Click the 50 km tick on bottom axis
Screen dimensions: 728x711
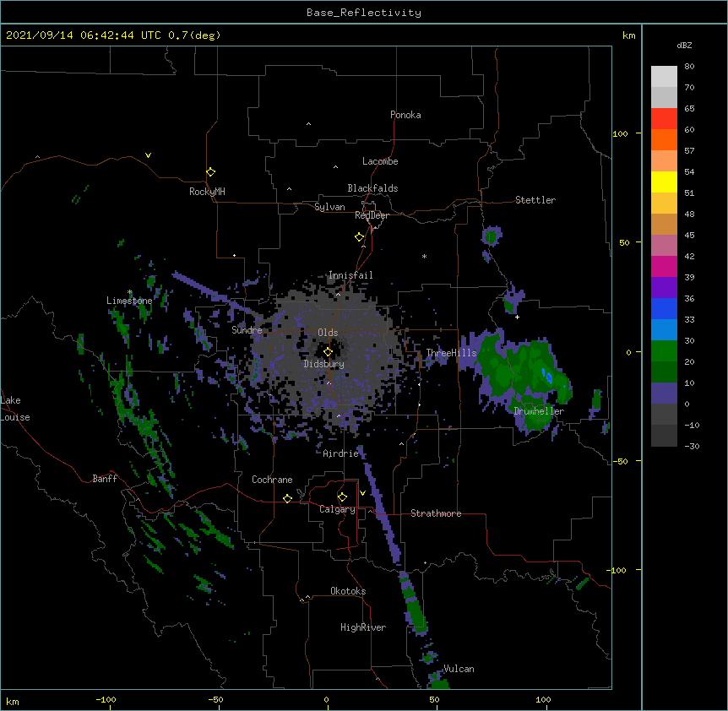coord(434,699)
